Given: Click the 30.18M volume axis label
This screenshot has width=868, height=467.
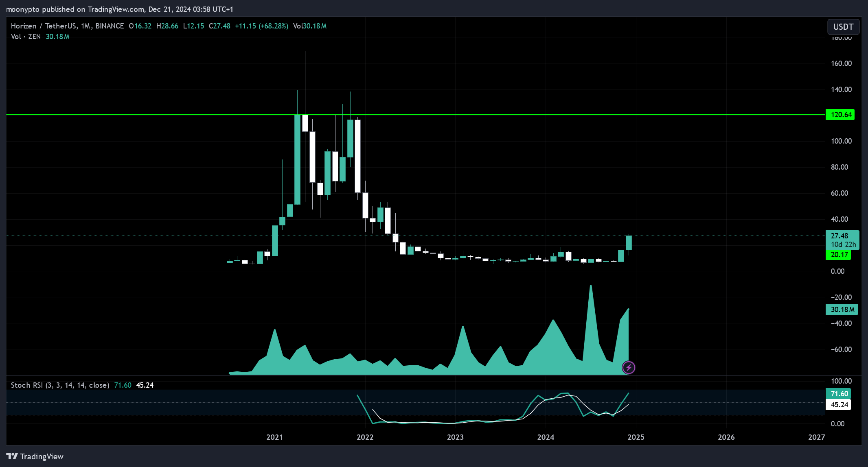Looking at the screenshot, I should (842, 310).
